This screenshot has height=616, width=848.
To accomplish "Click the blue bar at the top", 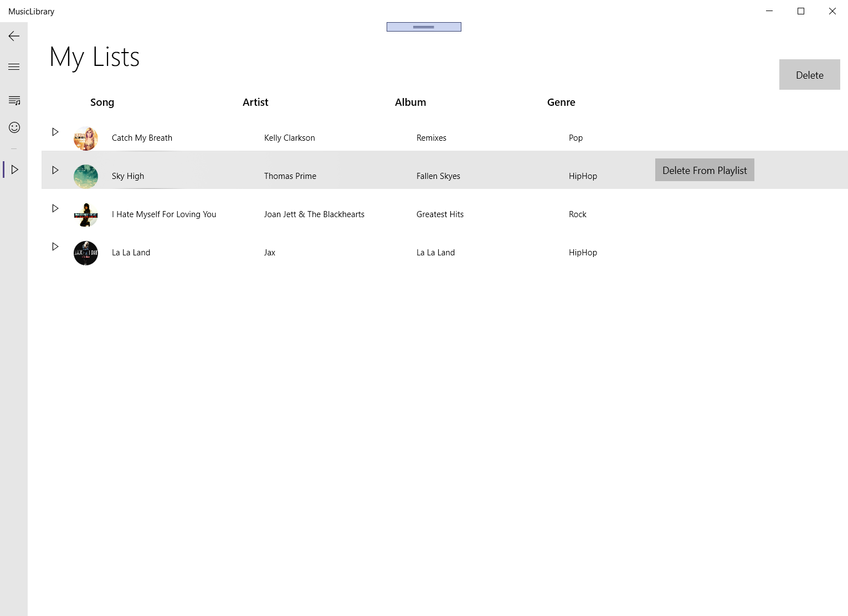I will tap(424, 26).
